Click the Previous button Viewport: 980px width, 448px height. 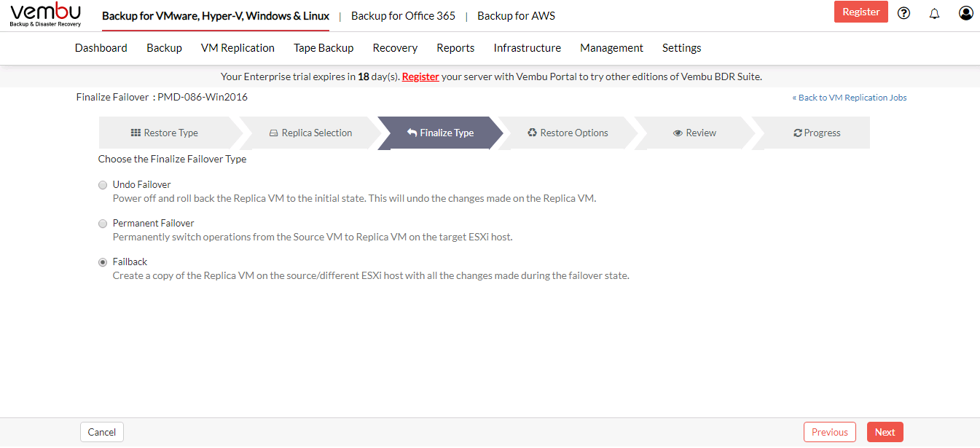(830, 432)
